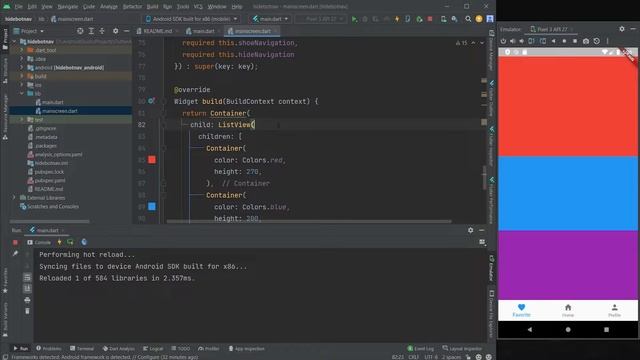Click the red color swatch in editor gutter
Viewport: 640px width, 360px height.
152,160
